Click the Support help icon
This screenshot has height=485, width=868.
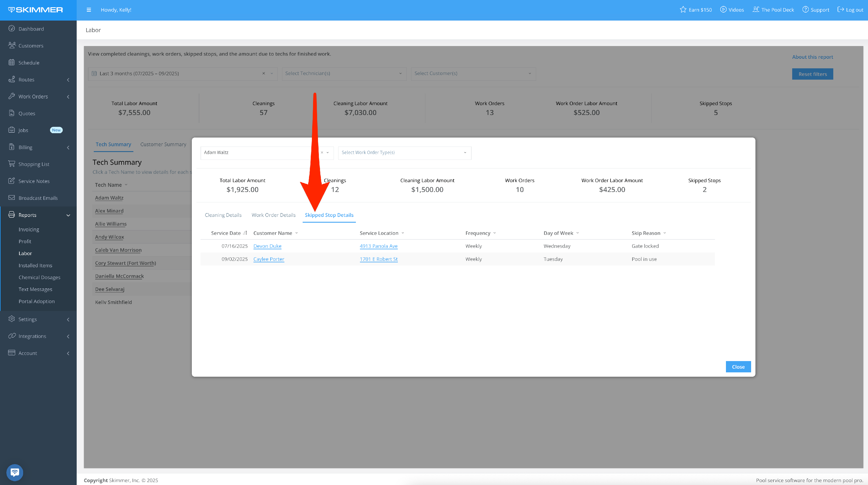pyautogui.click(x=805, y=10)
